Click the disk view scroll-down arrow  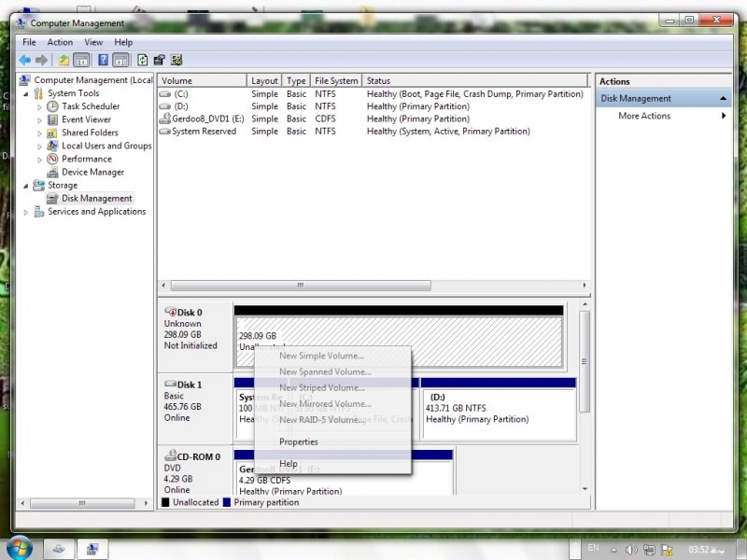[x=585, y=489]
